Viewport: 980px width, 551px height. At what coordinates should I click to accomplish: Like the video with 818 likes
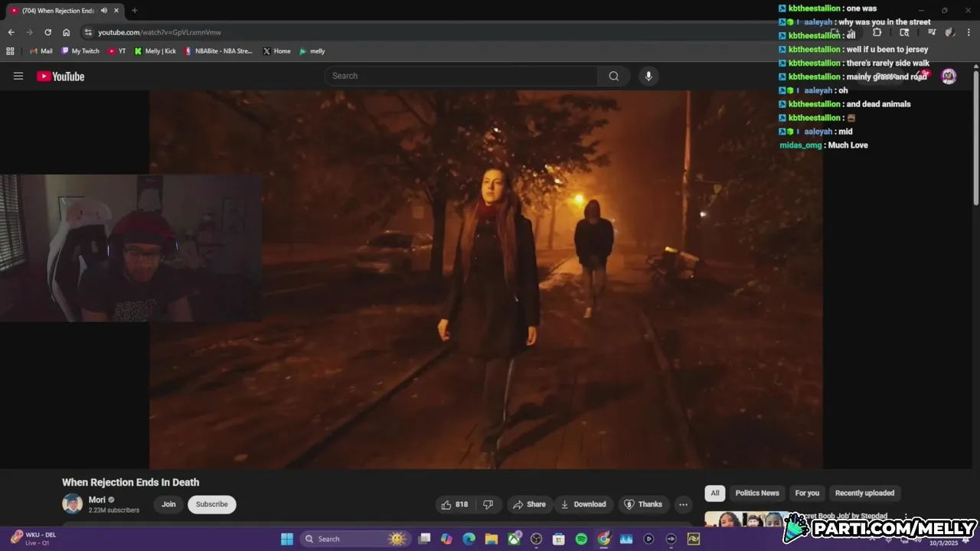(454, 504)
